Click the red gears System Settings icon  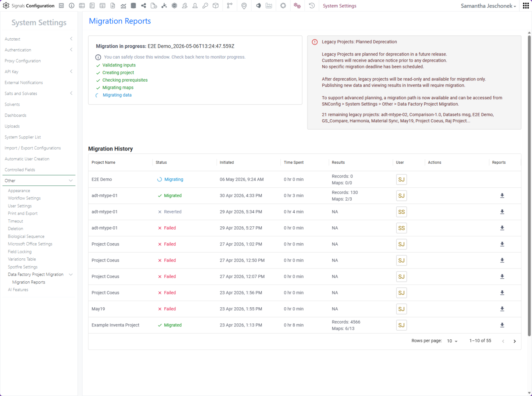[x=297, y=6]
